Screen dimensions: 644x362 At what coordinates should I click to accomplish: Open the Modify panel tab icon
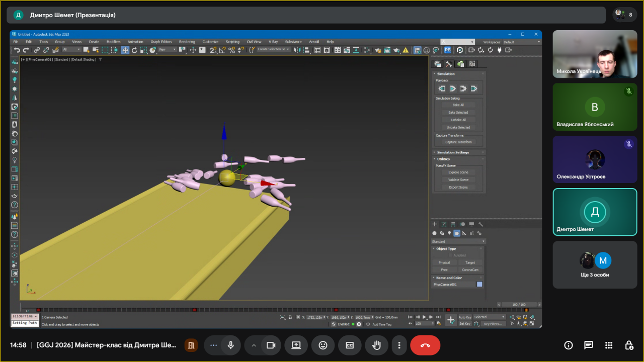point(443,224)
